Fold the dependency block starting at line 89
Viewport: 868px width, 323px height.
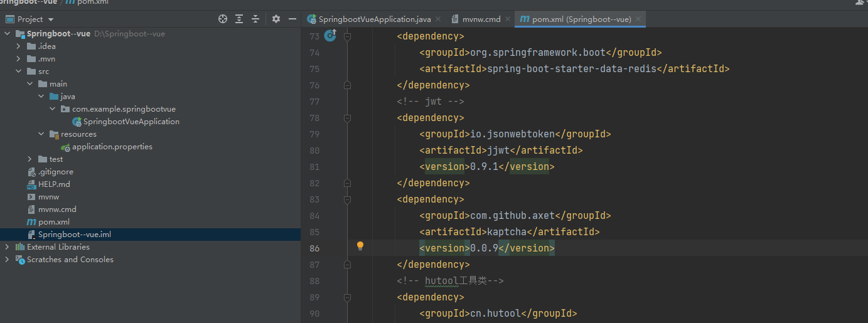tap(347, 297)
